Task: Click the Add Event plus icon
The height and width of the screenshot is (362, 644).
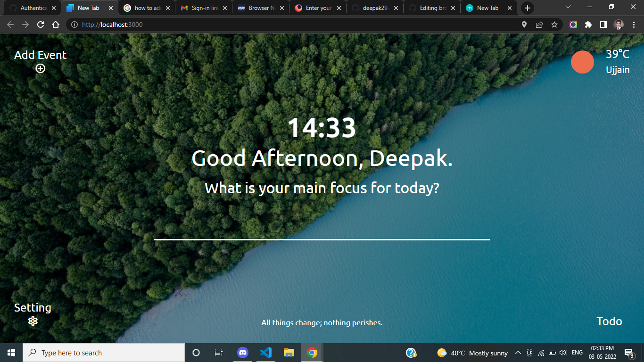Action: (x=41, y=68)
